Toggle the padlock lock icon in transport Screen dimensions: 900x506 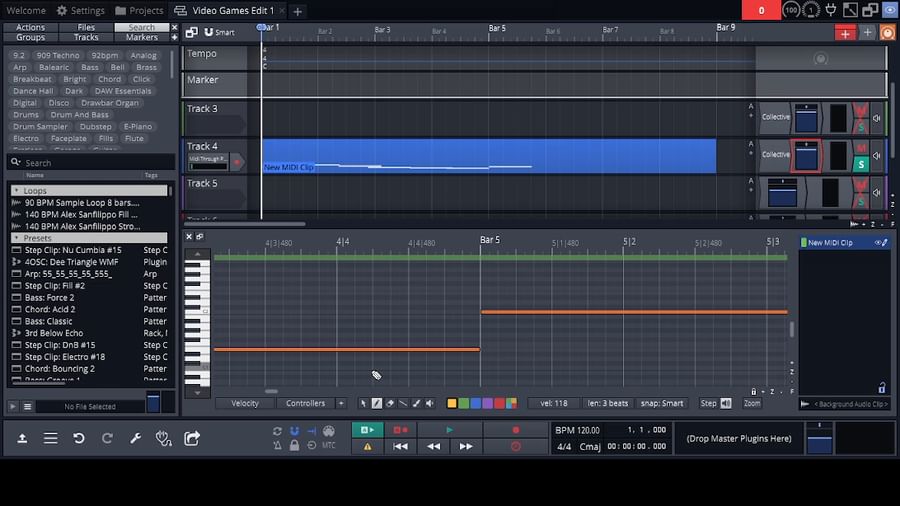click(x=294, y=445)
